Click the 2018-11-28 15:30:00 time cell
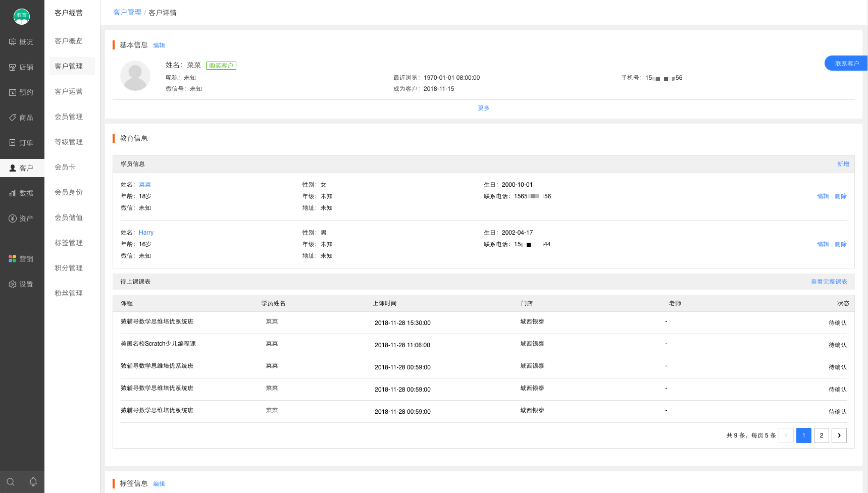The image size is (868, 493). click(x=402, y=323)
